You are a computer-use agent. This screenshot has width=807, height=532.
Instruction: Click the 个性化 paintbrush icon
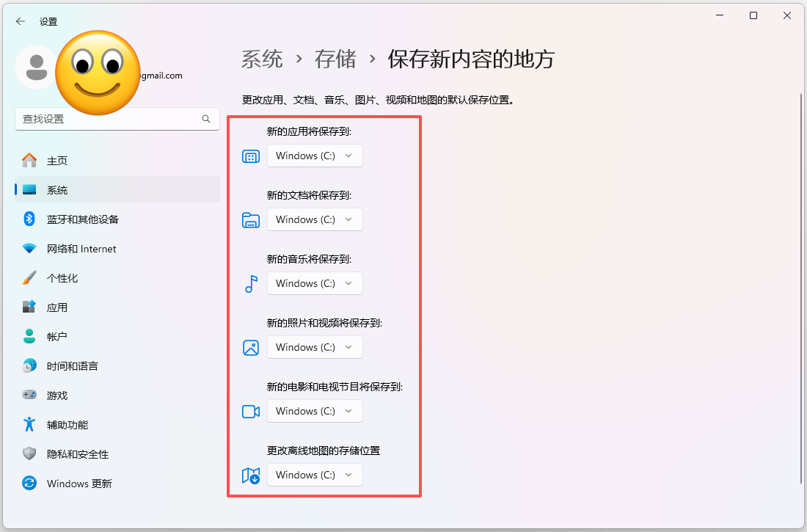[x=29, y=278]
